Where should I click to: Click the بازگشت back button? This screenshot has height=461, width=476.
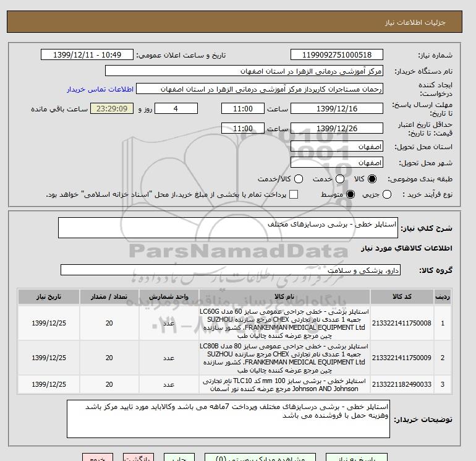[x=138, y=457]
